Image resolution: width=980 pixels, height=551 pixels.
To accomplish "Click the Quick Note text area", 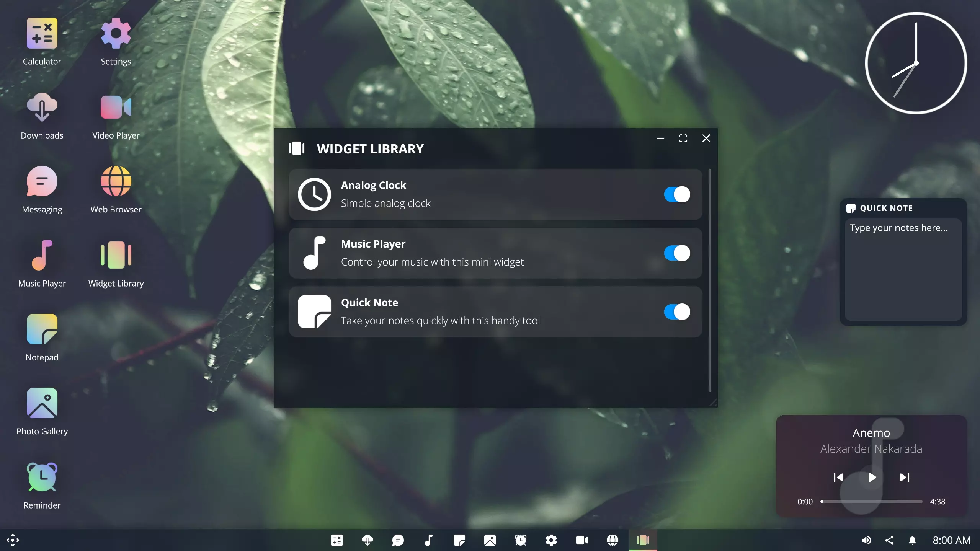I will tap(903, 269).
